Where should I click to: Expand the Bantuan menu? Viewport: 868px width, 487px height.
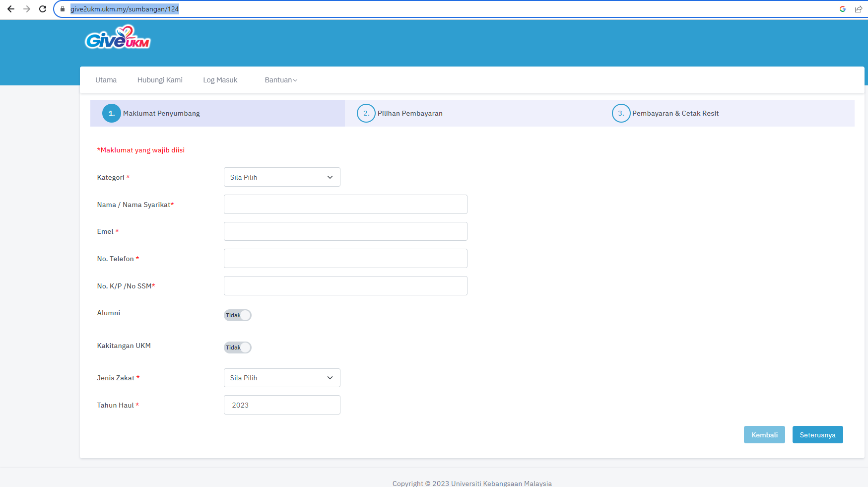[x=281, y=80]
